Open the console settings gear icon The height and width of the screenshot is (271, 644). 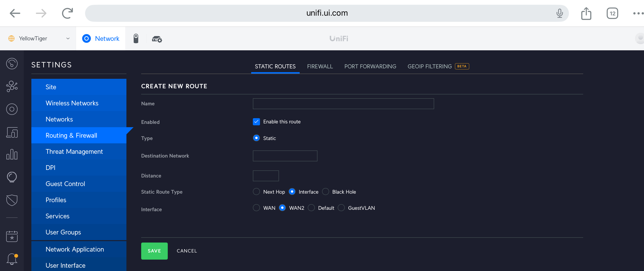click(x=157, y=39)
